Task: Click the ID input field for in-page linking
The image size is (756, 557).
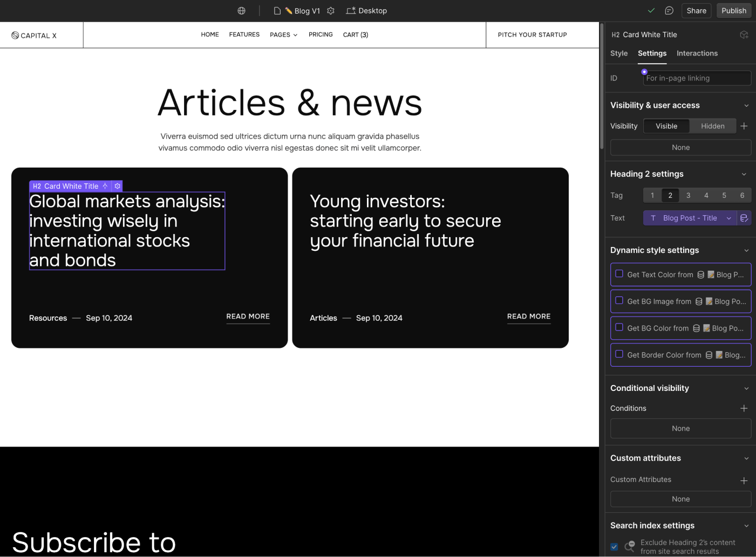Action: [x=697, y=78]
